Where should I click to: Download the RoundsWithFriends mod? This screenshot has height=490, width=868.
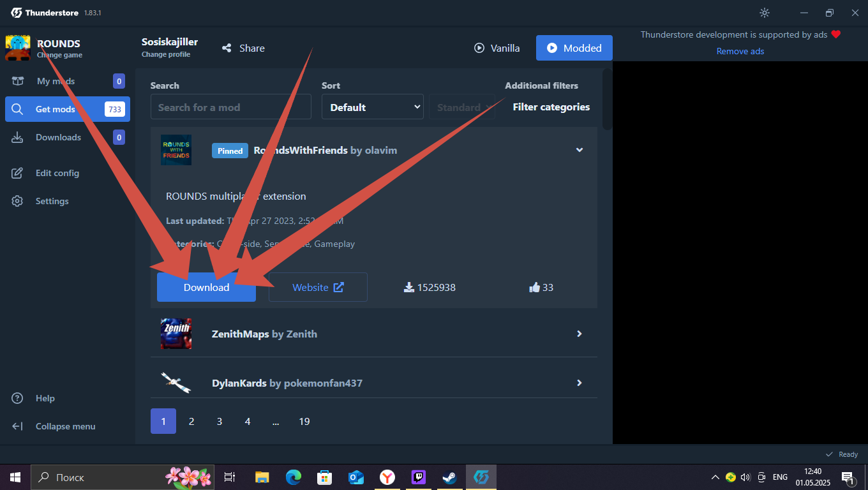206,287
